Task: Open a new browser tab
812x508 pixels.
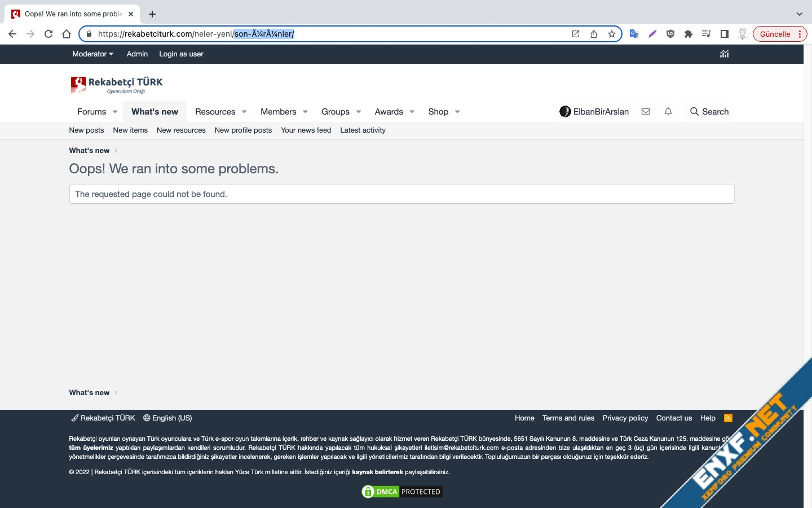Action: point(152,14)
